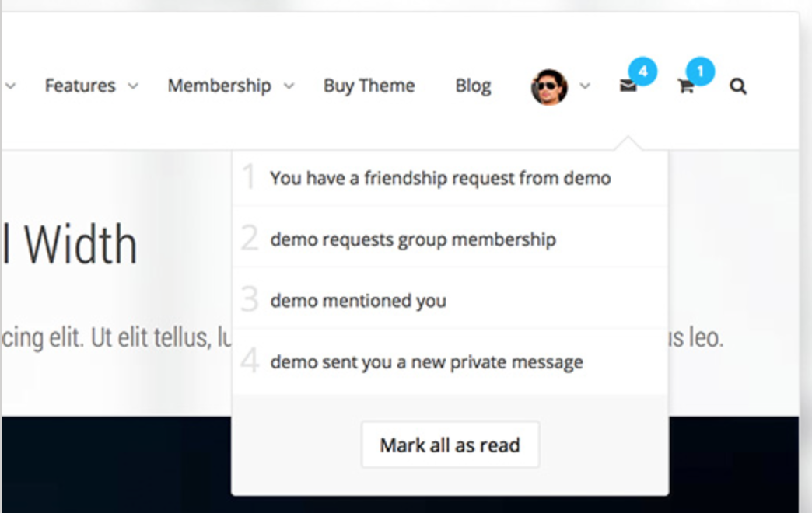The height and width of the screenshot is (513, 812).
Task: Open the friendship request from demo notification
Action: [x=440, y=178]
